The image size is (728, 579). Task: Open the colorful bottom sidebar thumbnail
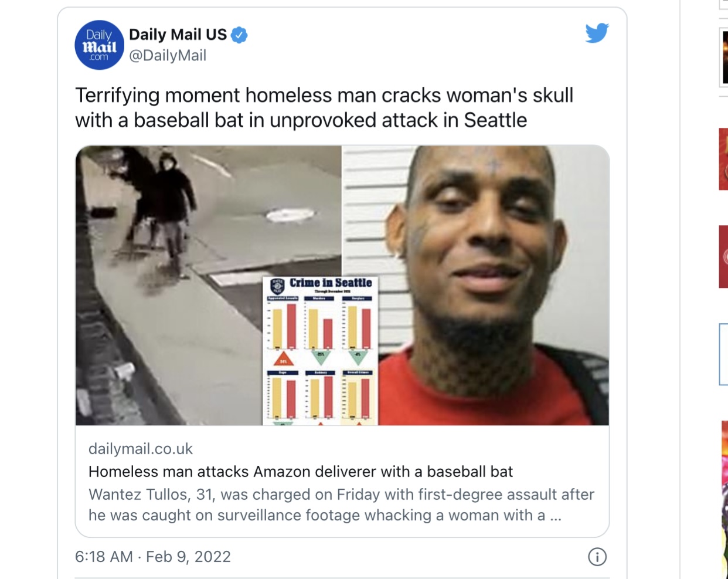pos(725,499)
